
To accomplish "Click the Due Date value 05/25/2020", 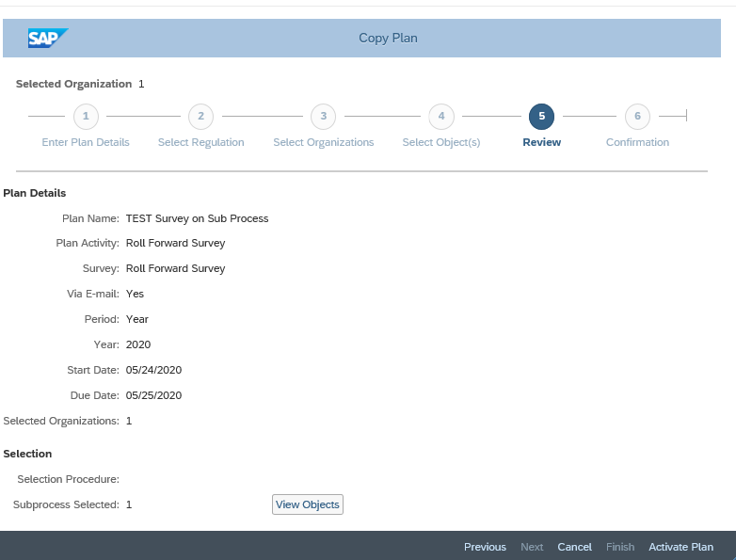I will point(153,395).
